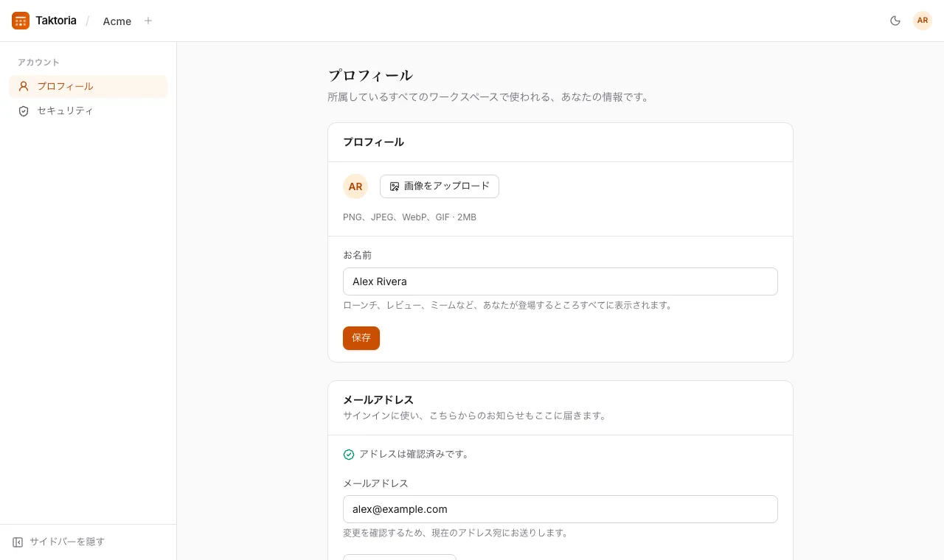Click the ローンチ、レビュー helper text
The image size is (944, 560).
(509, 305)
